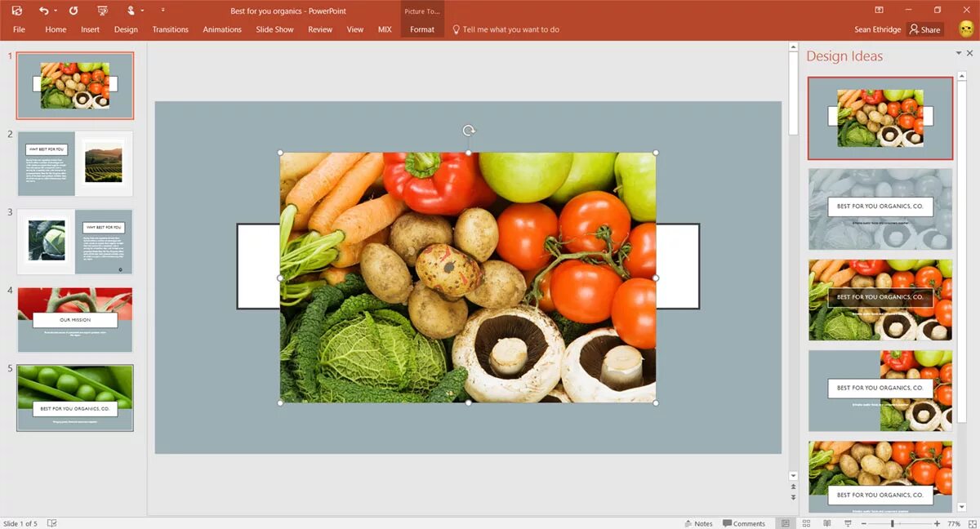Toggle the Notes pane button
Image resolution: width=980 pixels, height=529 pixels.
coord(698,523)
